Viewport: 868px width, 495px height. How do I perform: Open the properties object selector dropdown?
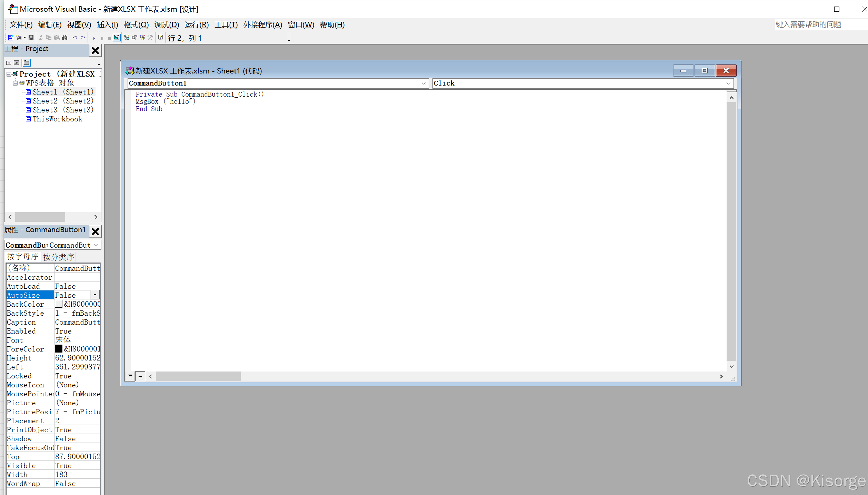coord(96,245)
